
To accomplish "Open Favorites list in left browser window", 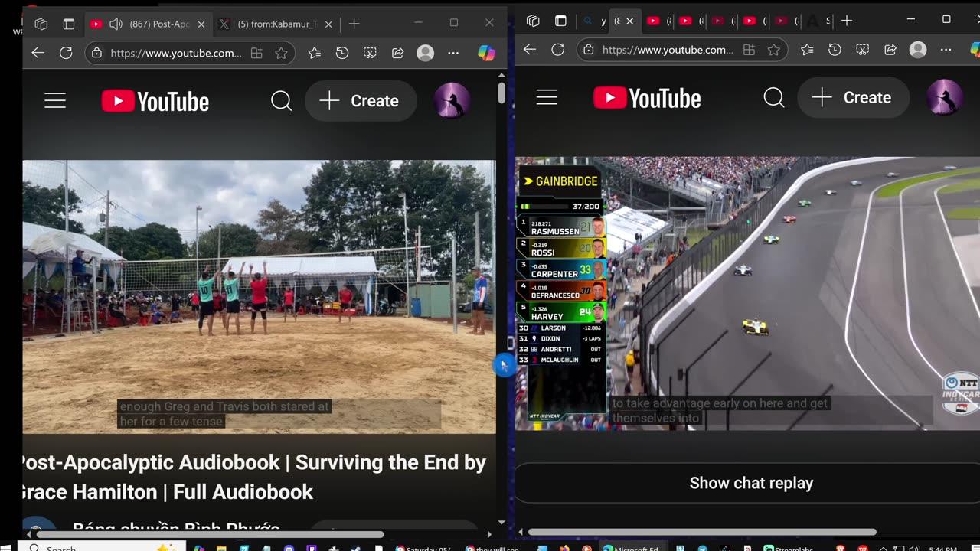I will [315, 53].
